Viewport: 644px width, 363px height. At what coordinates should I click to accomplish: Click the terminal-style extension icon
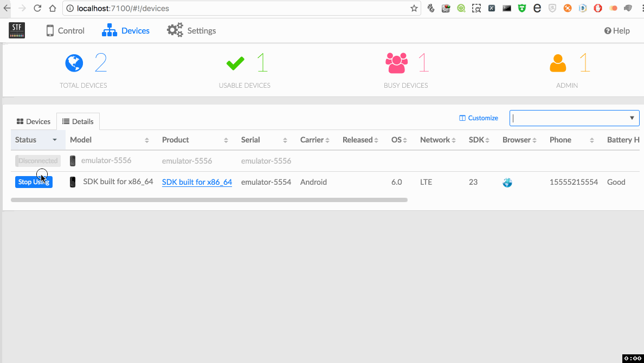tap(507, 8)
